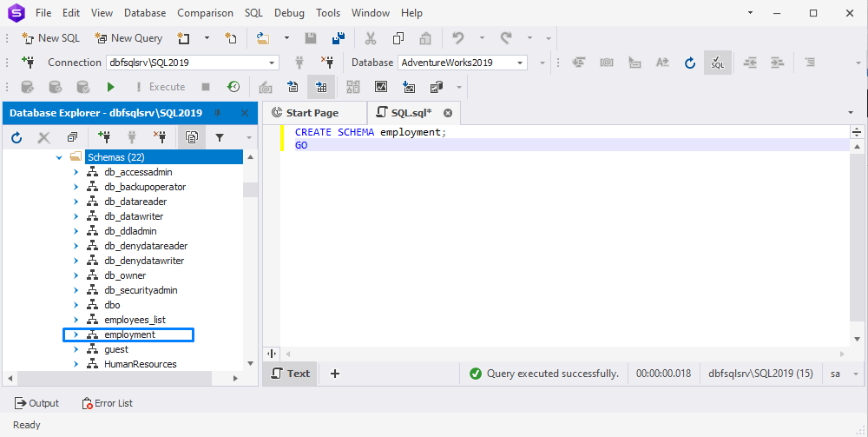The height and width of the screenshot is (437, 868).
Task: Open the Tools menu
Action: point(328,13)
